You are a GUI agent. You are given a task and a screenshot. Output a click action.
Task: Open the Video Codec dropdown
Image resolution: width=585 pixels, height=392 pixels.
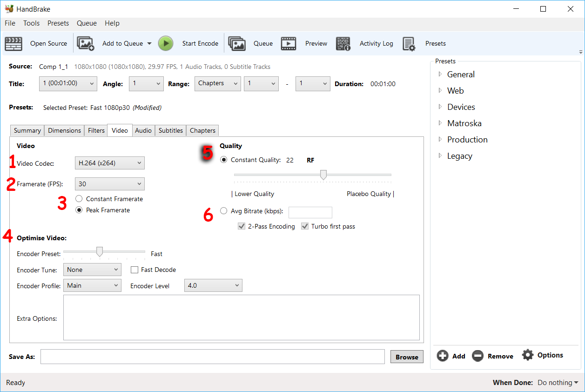(x=110, y=163)
